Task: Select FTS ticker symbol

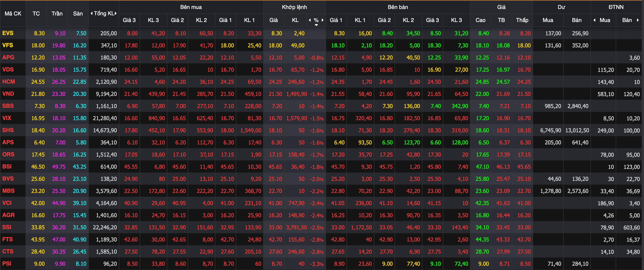Action: point(7,239)
